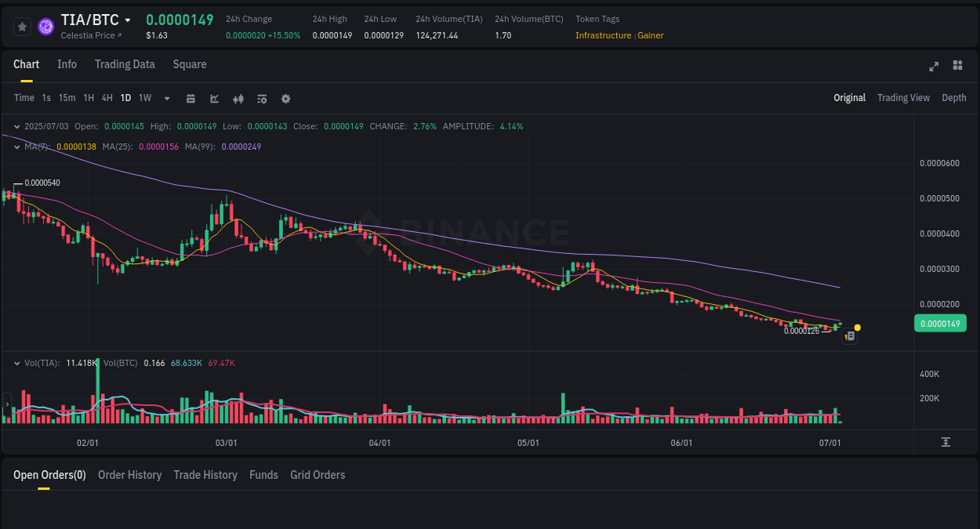This screenshot has height=529, width=980.
Task: Collapse the MA indicator row
Action: 16,147
